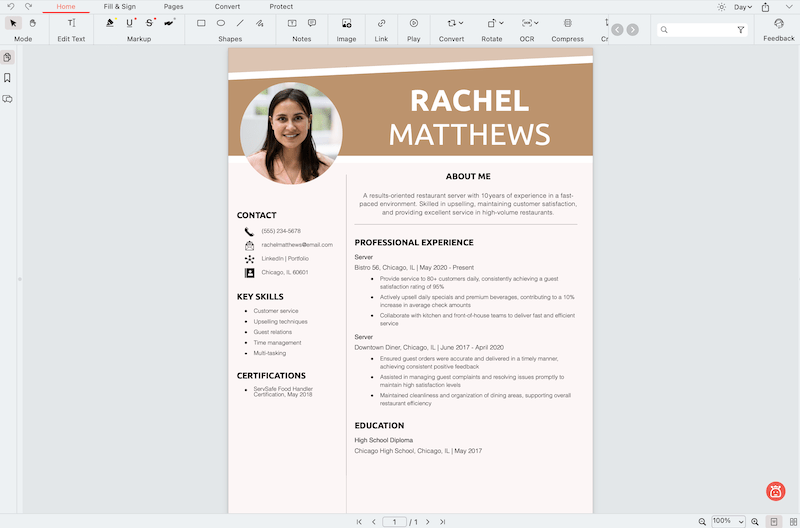
Task: Expand the OCR tool dropdown
Action: pos(536,23)
